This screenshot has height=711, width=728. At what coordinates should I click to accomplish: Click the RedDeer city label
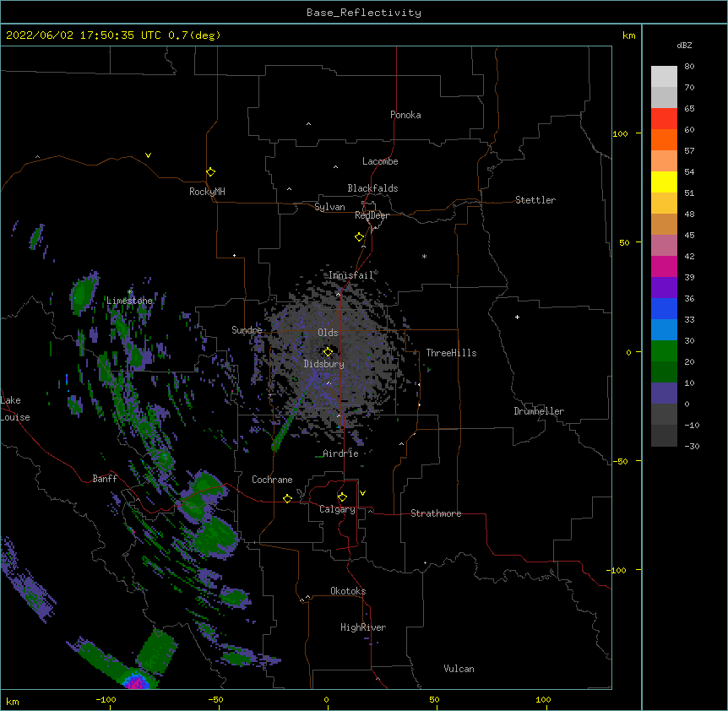(372, 215)
